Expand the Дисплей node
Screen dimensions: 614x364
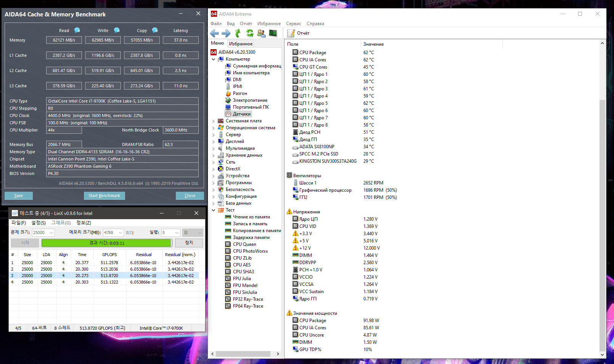[x=213, y=141]
